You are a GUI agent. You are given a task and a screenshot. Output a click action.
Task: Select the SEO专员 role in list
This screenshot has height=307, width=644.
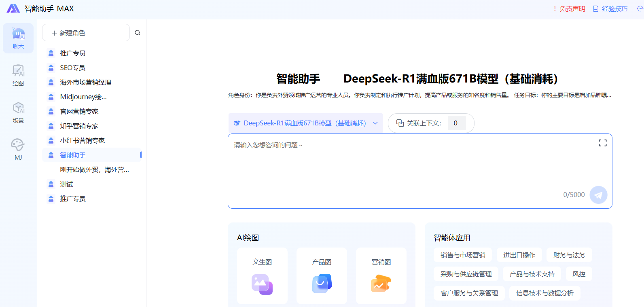[73, 68]
